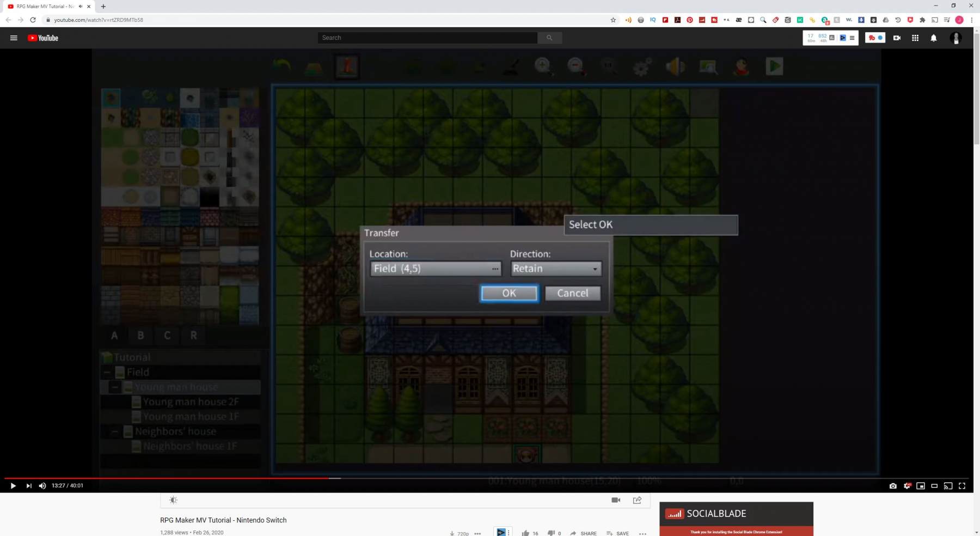
Task: Click the video camera icon below player
Action: (x=616, y=500)
